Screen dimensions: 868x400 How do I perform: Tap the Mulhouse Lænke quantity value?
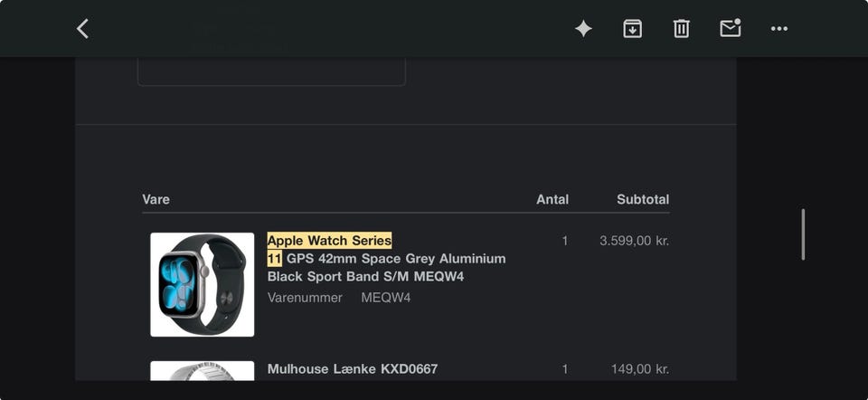point(565,369)
